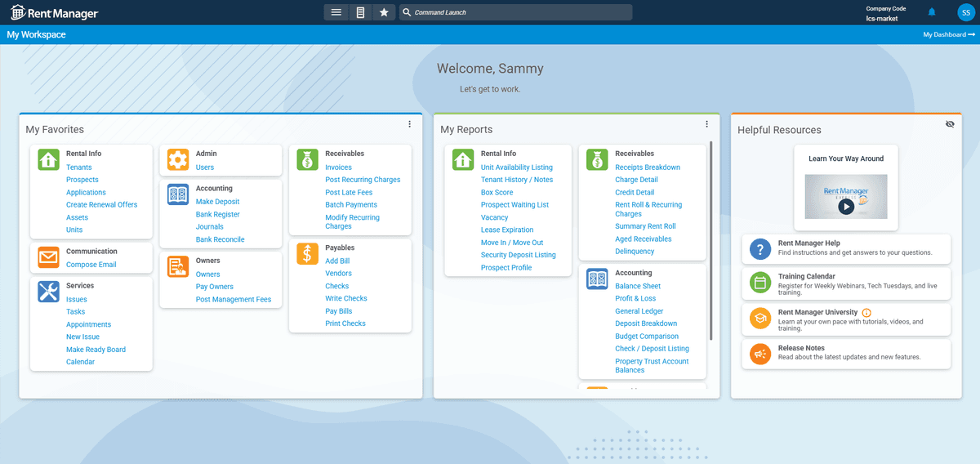The height and width of the screenshot is (464, 980).
Task: Open My Favorites three-dot options menu
Action: (x=410, y=124)
